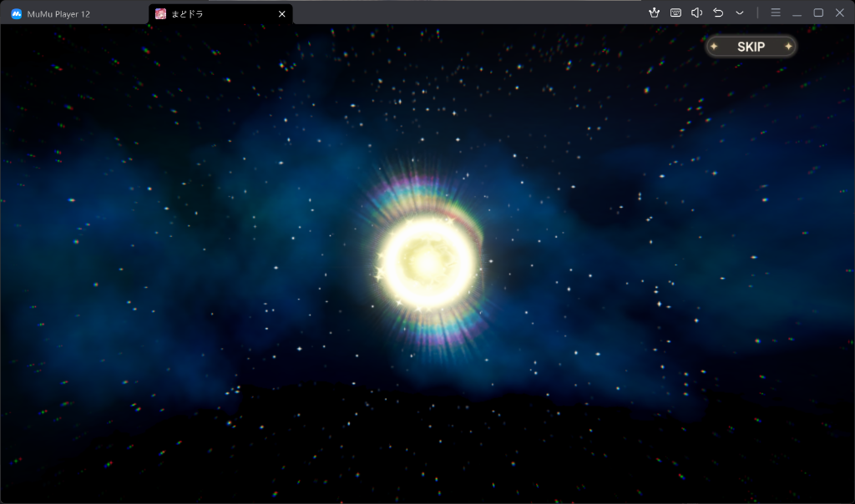This screenshot has width=855, height=504.
Task: Close the MuMu Player window
Action: 840,13
